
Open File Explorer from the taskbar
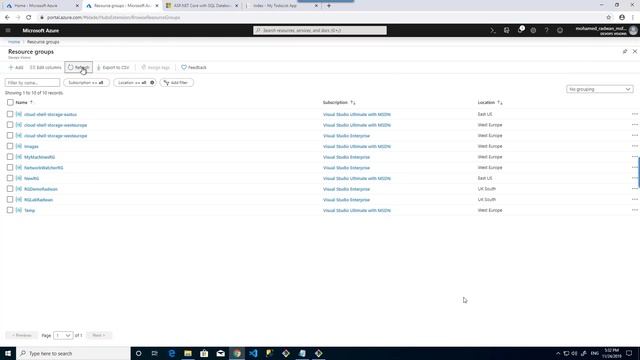pos(188,353)
